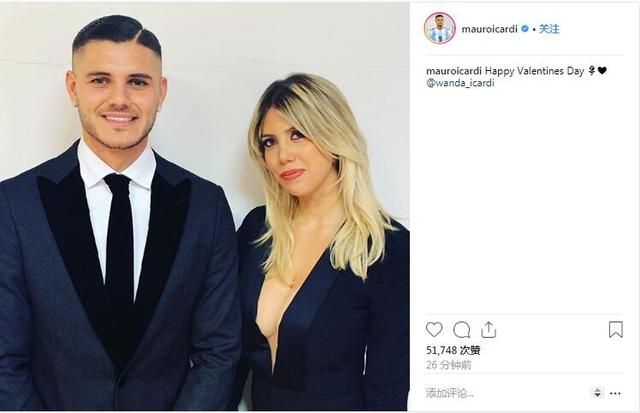The image size is (640, 413).
Task: Click the blue verified badge beside mauroicardi
Action: tap(525, 29)
